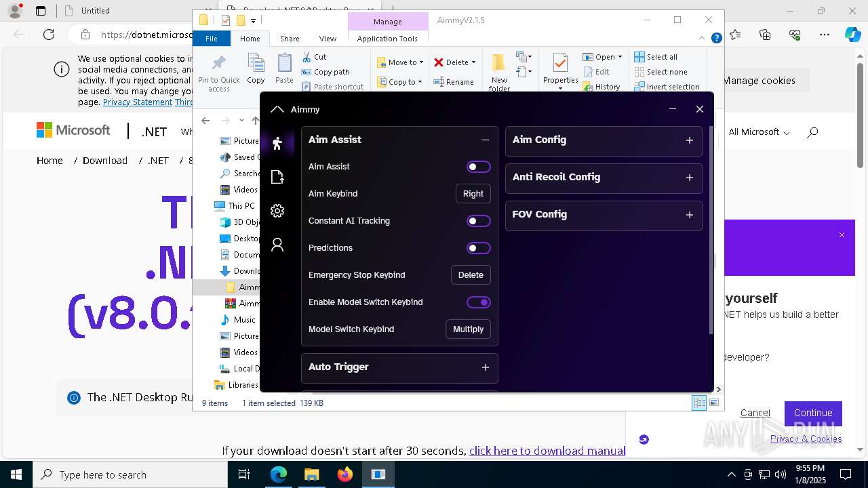
Task: Select Music in the navigation tree
Action: tap(239, 320)
